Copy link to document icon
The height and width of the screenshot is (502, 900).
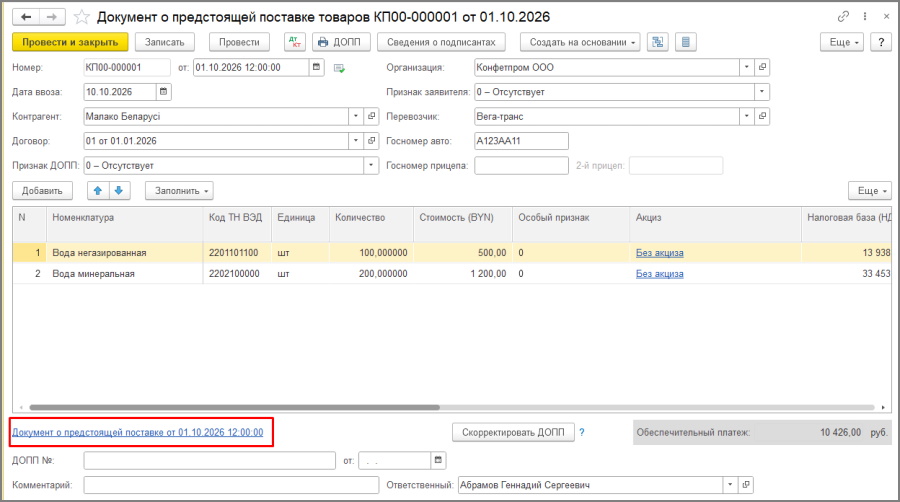843,17
